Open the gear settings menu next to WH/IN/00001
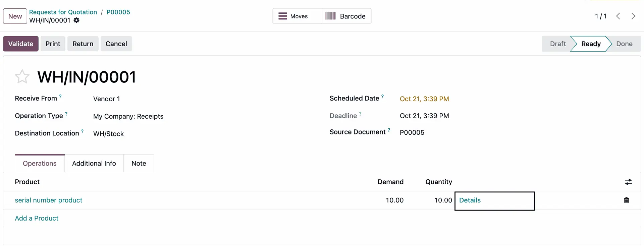The width and height of the screenshot is (644, 246). coord(76,20)
